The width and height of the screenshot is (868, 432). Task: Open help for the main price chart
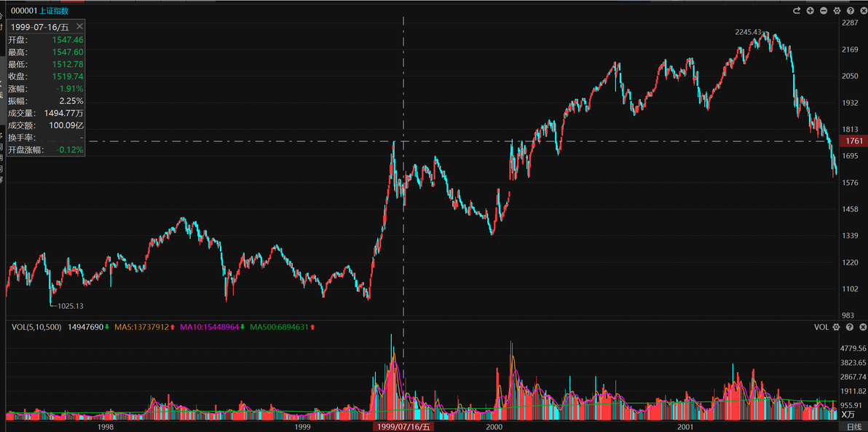850,10
